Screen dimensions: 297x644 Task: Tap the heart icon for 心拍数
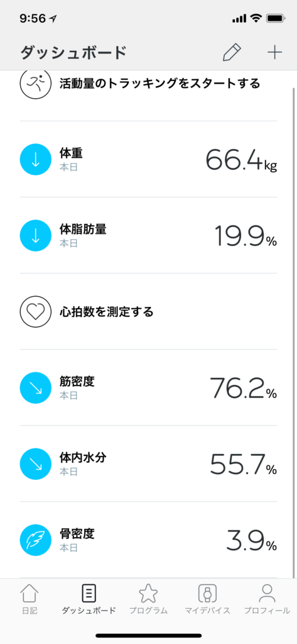[35, 312]
